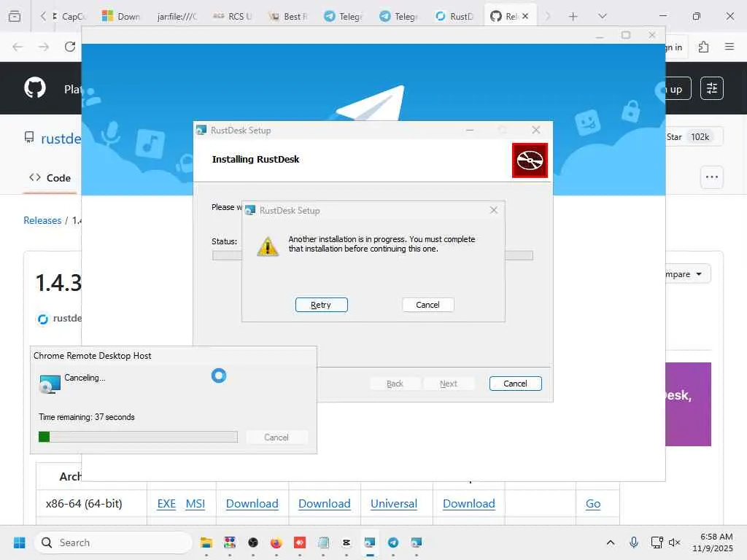Screen dimensions: 747x560
Task: Click the Go link in x86-64 row
Action: (592, 503)
